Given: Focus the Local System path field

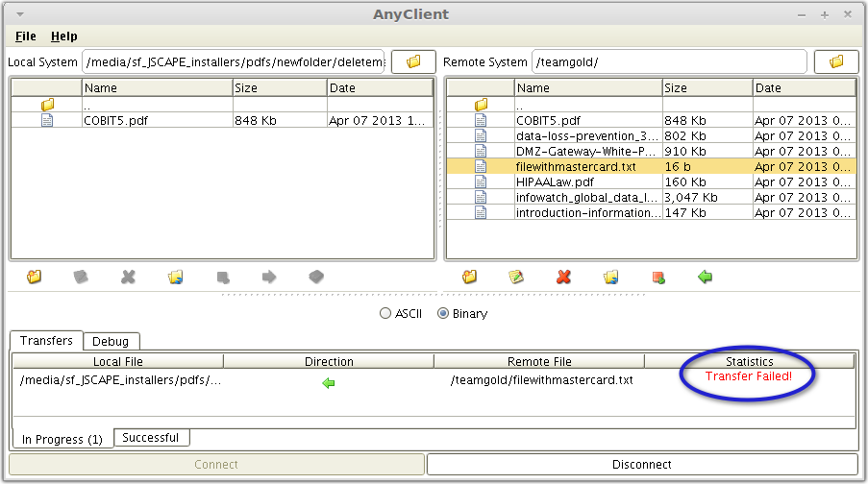Looking at the screenshot, I should (234, 62).
